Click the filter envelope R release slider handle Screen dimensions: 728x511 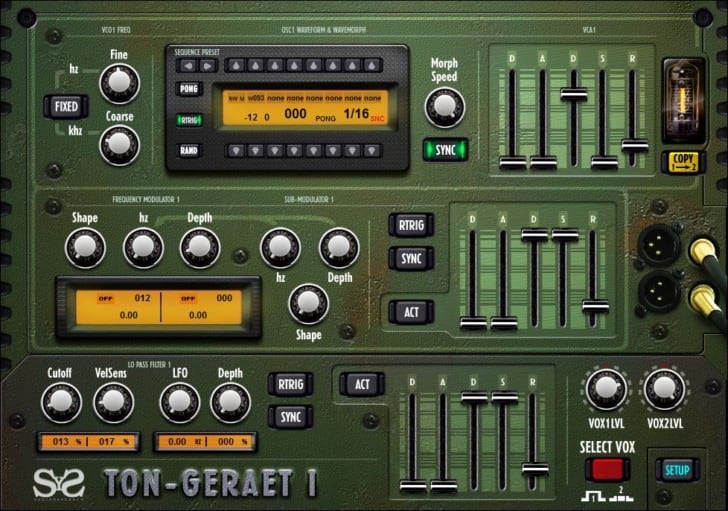pyautogui.click(x=535, y=469)
